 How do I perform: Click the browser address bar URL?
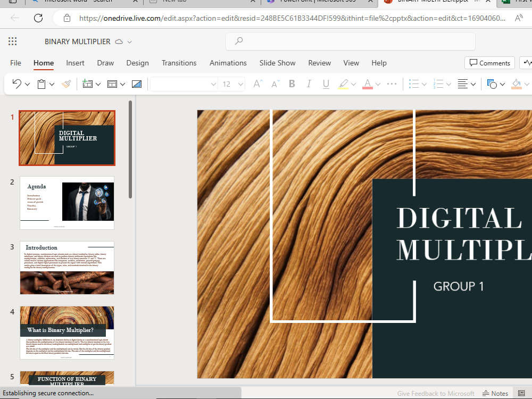coord(292,18)
